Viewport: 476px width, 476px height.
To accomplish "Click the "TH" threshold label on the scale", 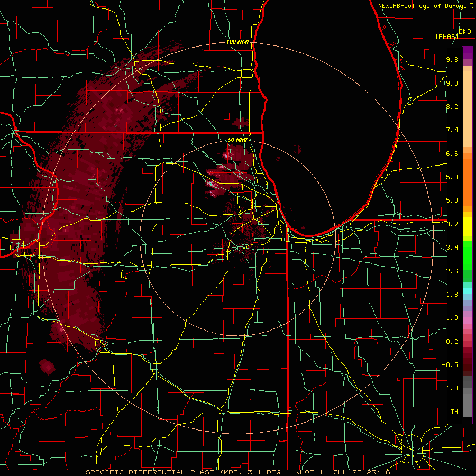I will pyautogui.click(x=454, y=411).
